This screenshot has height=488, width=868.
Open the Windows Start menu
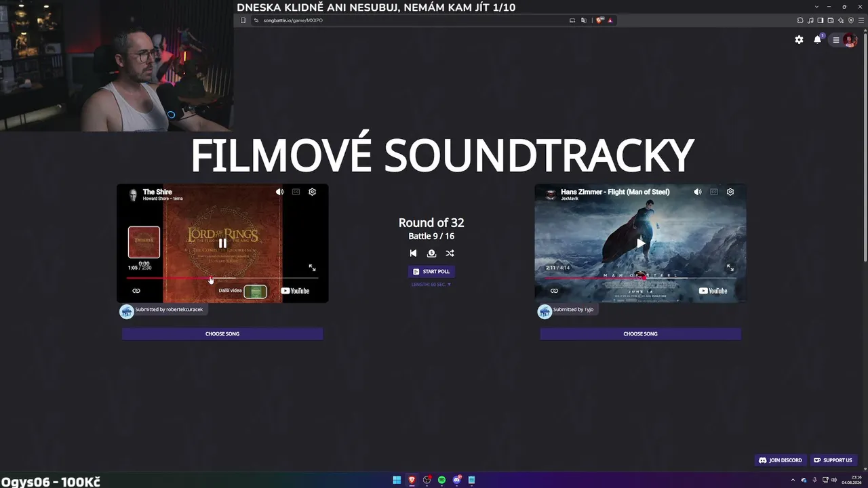(397, 480)
